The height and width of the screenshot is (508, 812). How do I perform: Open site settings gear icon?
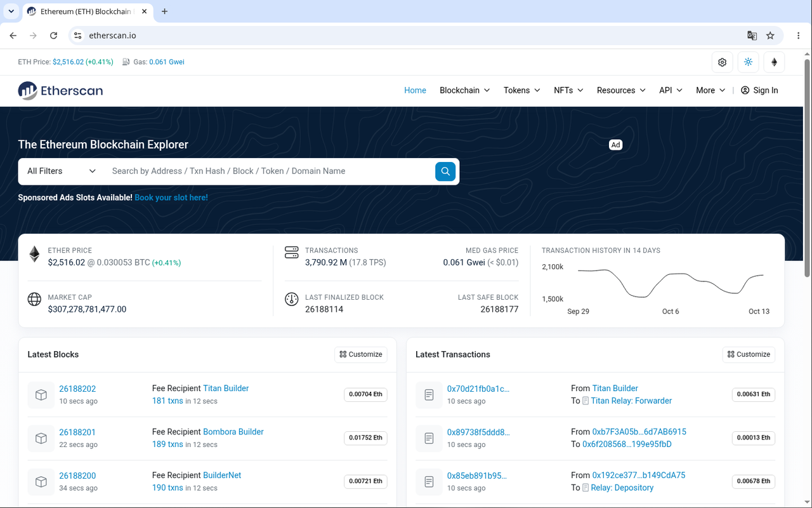(x=722, y=62)
